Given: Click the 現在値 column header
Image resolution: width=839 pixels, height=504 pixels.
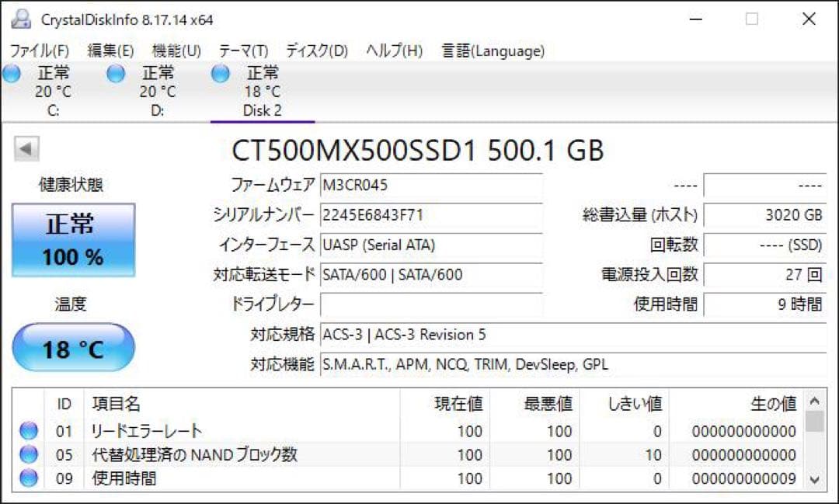Looking at the screenshot, I should tap(444, 404).
